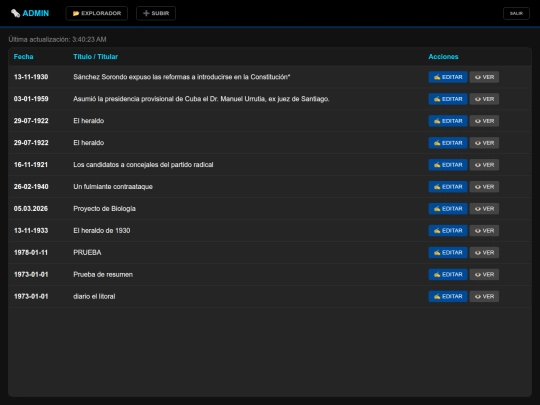Image resolution: width=540 pixels, height=405 pixels.
Task: Select the Fecha column header
Action: 23,57
